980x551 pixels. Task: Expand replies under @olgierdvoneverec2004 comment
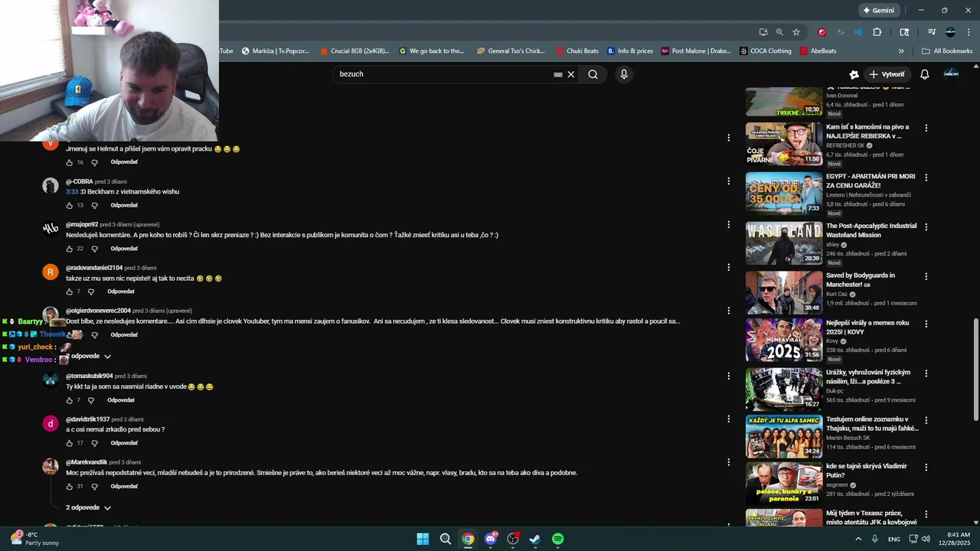[x=89, y=356]
